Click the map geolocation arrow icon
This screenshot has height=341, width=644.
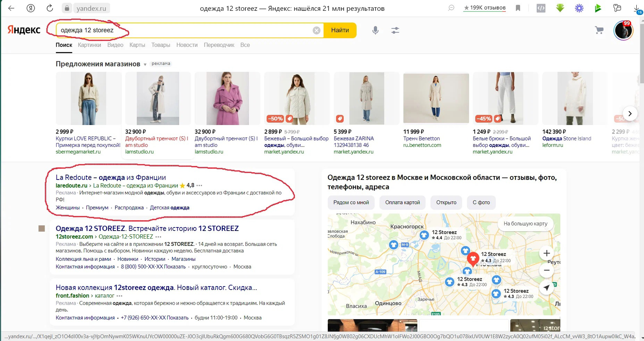tap(547, 287)
